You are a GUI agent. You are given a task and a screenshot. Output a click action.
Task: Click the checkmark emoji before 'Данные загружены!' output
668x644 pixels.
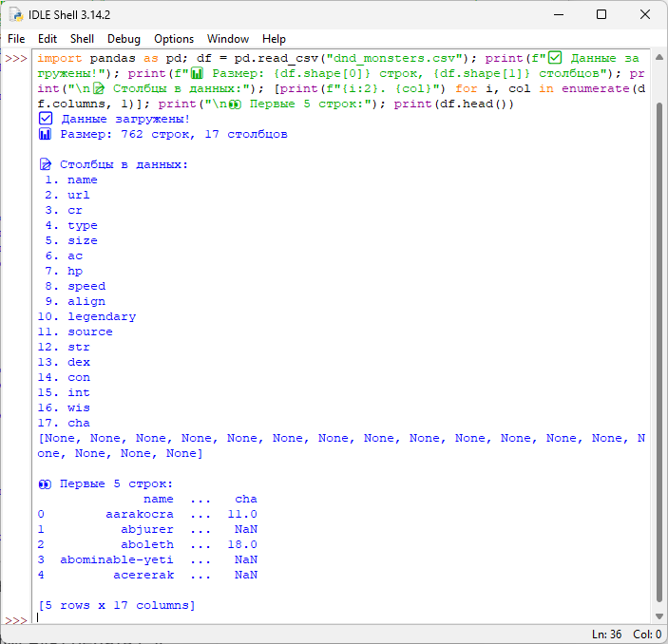click(46, 119)
